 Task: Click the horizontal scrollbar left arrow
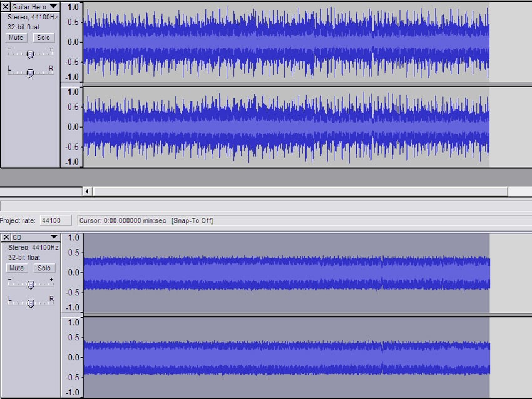[x=88, y=191]
